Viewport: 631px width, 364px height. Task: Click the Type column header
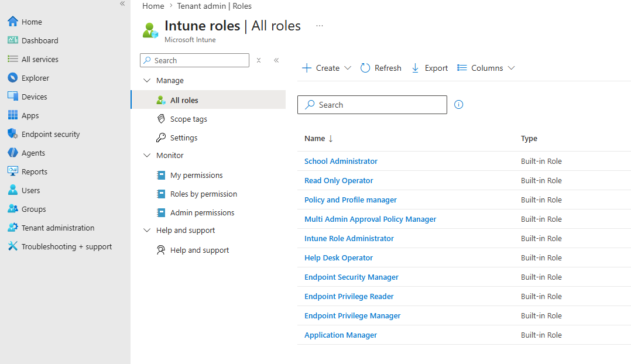click(x=529, y=138)
